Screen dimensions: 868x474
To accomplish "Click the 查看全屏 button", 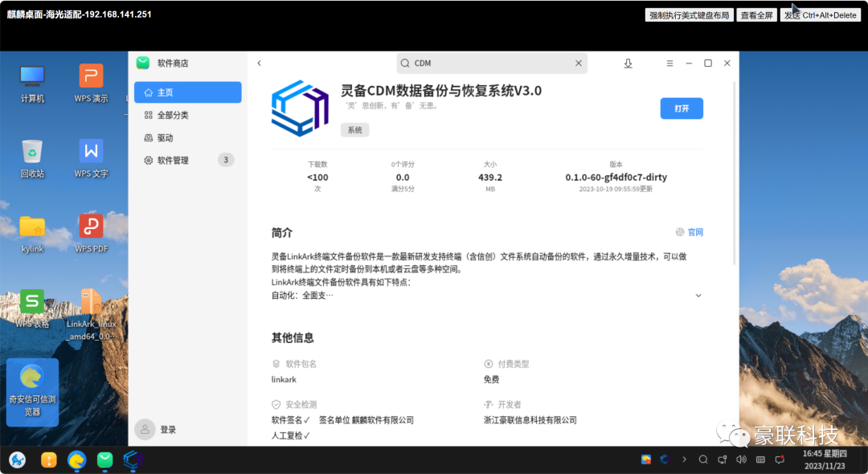I will coord(757,15).
